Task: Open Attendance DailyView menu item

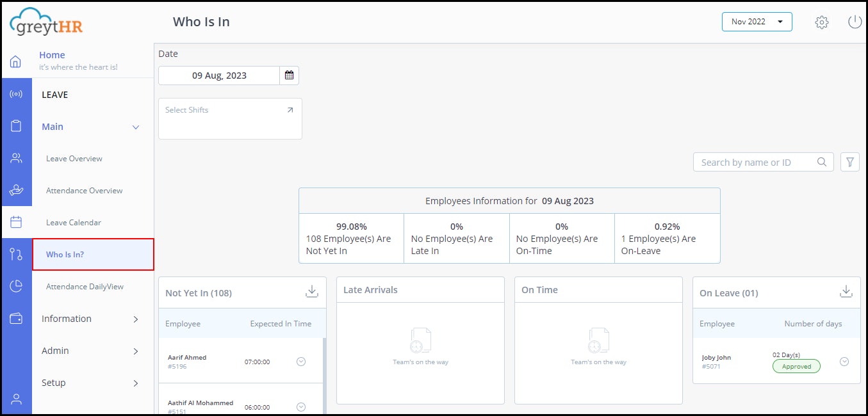Action: [85, 287]
